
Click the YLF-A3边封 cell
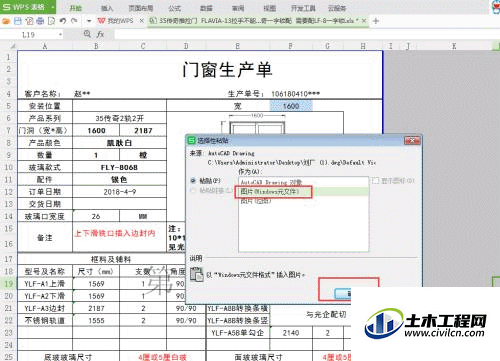pos(45,308)
